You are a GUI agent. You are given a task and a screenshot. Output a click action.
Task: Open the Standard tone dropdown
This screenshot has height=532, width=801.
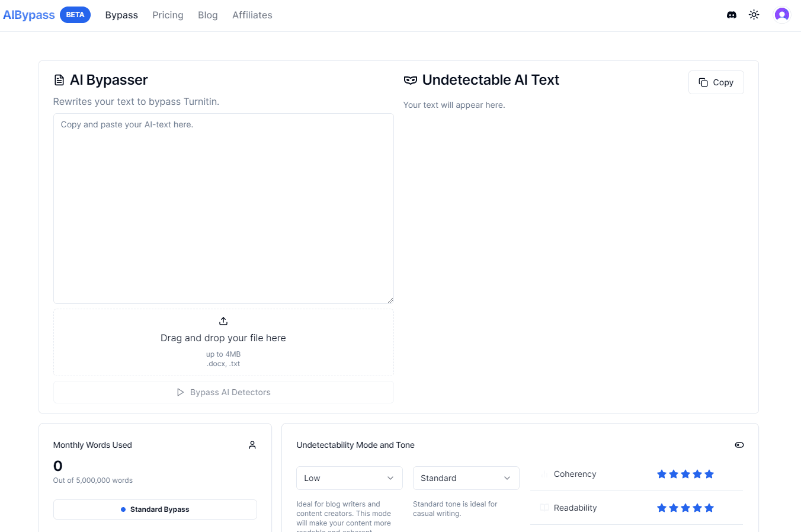coord(466,478)
